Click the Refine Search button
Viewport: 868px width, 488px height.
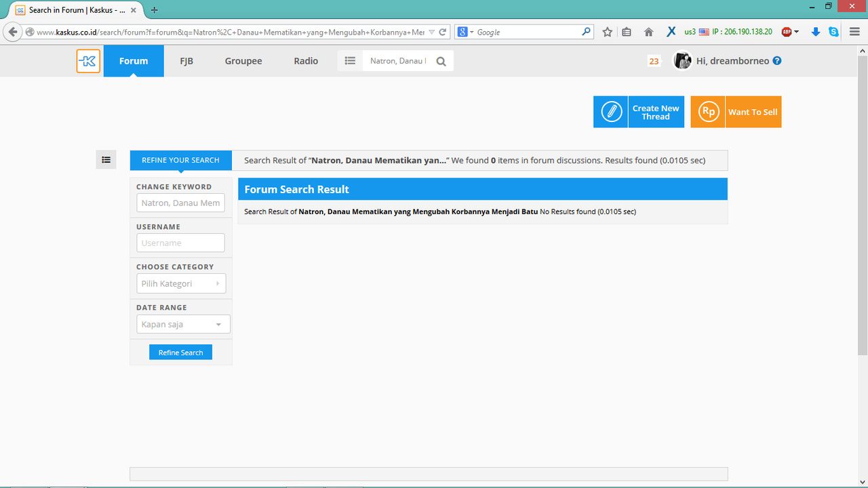180,352
